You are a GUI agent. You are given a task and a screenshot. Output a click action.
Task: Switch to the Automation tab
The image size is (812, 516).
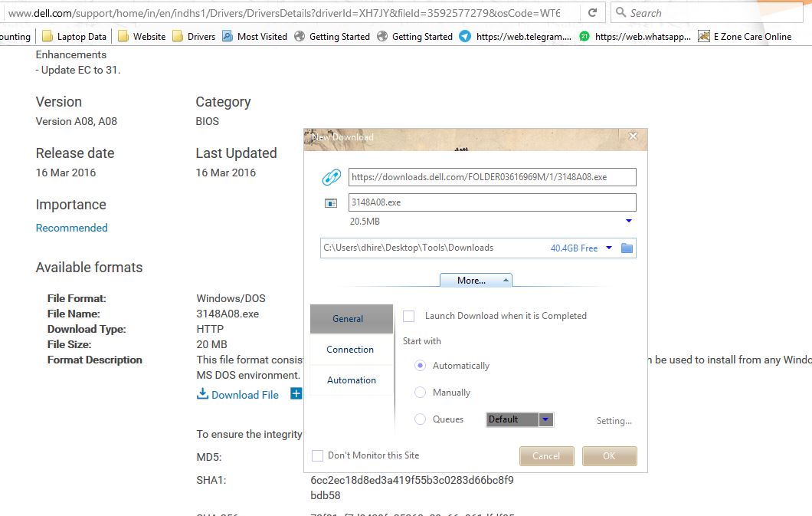pyautogui.click(x=352, y=380)
